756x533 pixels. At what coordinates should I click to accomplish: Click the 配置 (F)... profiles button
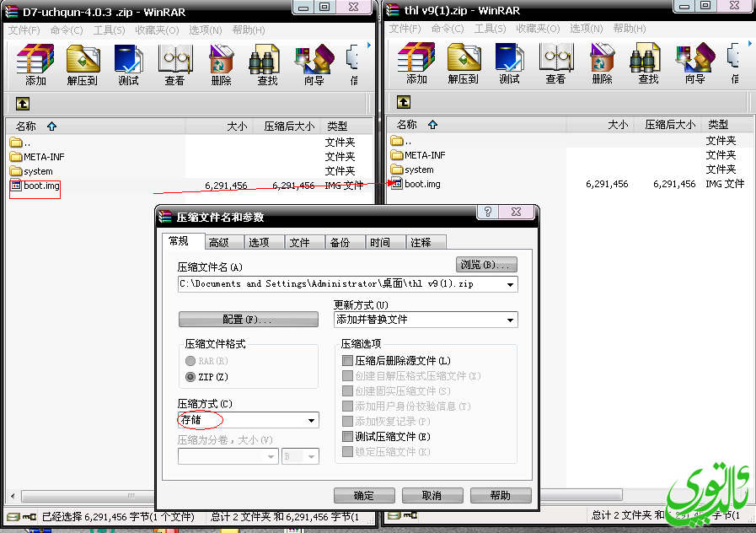(249, 320)
